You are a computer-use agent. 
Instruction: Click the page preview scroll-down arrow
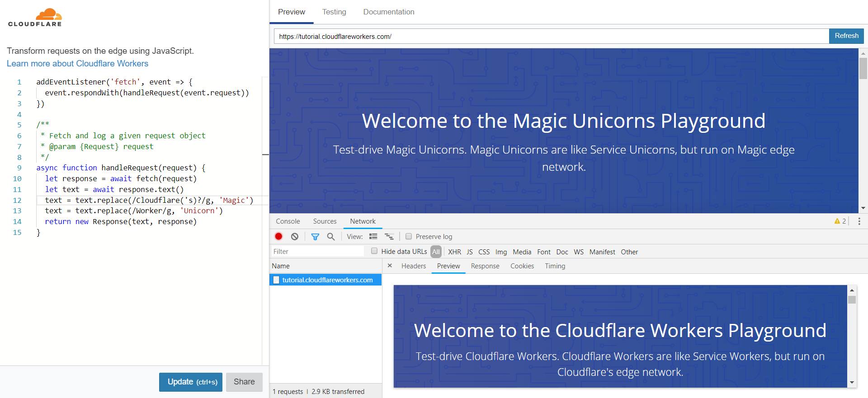coord(863,208)
